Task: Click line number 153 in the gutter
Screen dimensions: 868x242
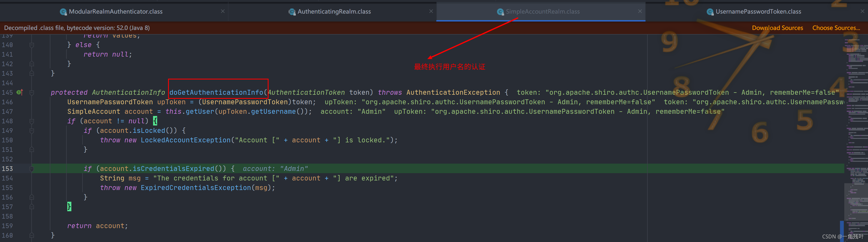Action: click(x=7, y=169)
